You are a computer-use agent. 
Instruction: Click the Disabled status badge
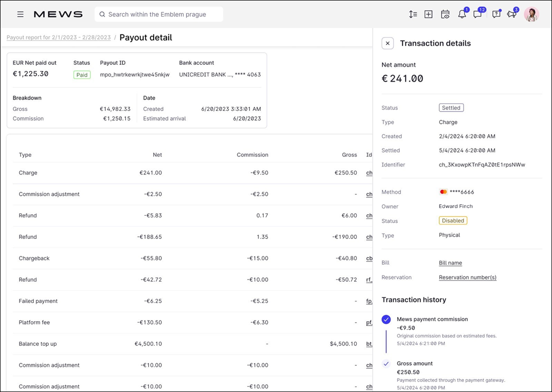tap(453, 220)
